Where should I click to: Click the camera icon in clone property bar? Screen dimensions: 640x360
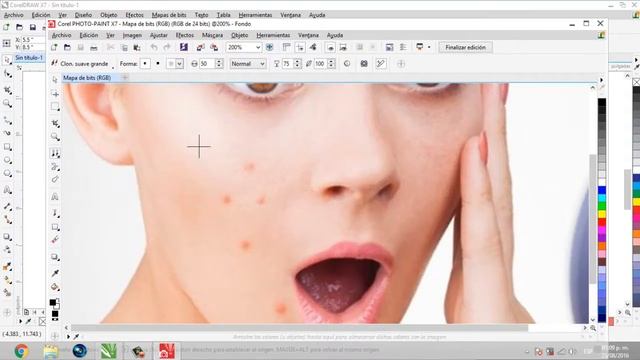click(x=364, y=64)
